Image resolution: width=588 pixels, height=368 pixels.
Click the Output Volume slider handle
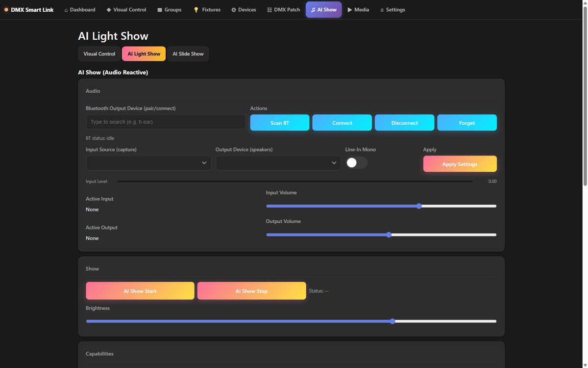pos(389,235)
